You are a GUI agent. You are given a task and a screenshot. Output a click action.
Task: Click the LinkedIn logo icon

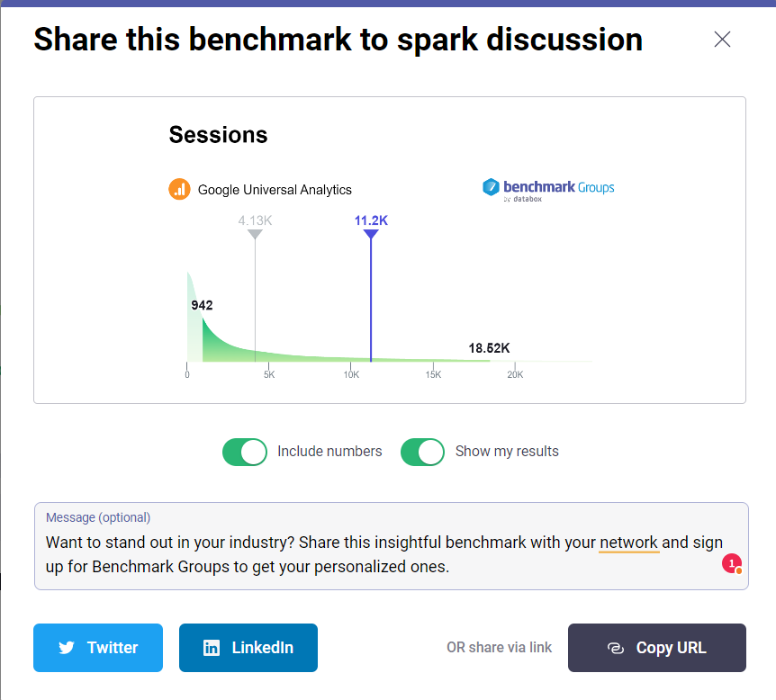pos(212,648)
